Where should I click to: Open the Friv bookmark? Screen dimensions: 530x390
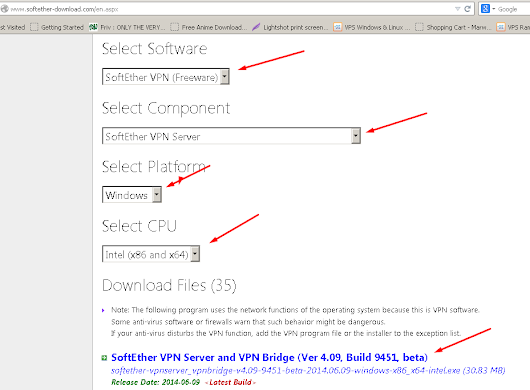[x=127, y=27]
